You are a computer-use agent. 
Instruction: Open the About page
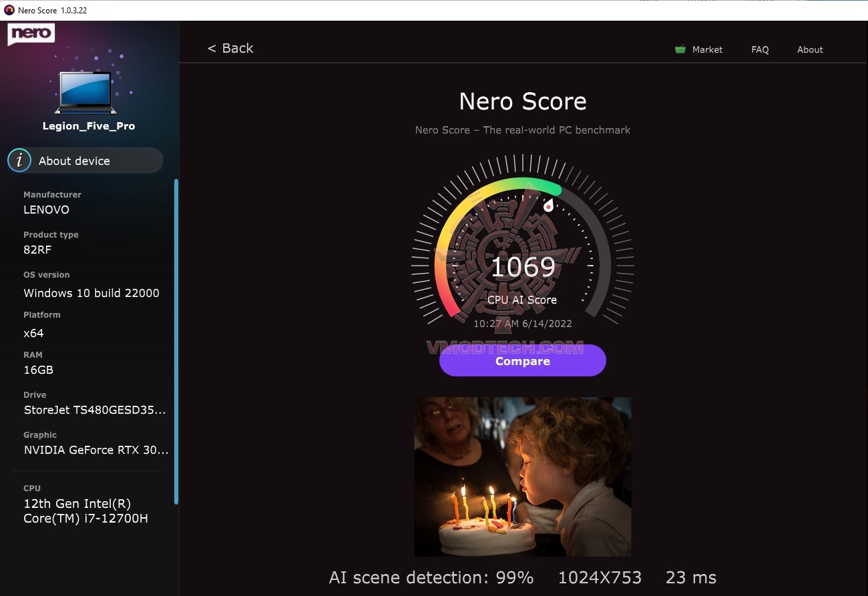809,49
